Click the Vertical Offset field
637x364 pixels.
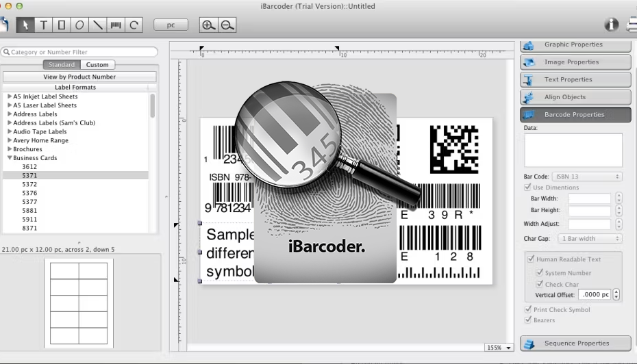[x=595, y=295]
